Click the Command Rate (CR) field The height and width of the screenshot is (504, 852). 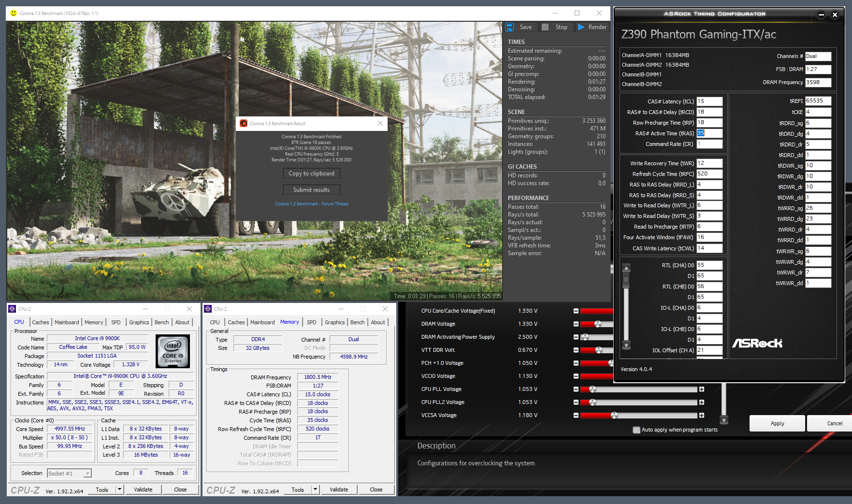tap(709, 144)
